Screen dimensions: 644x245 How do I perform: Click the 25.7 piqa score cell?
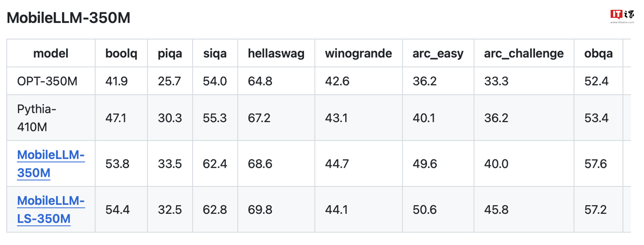(x=170, y=81)
